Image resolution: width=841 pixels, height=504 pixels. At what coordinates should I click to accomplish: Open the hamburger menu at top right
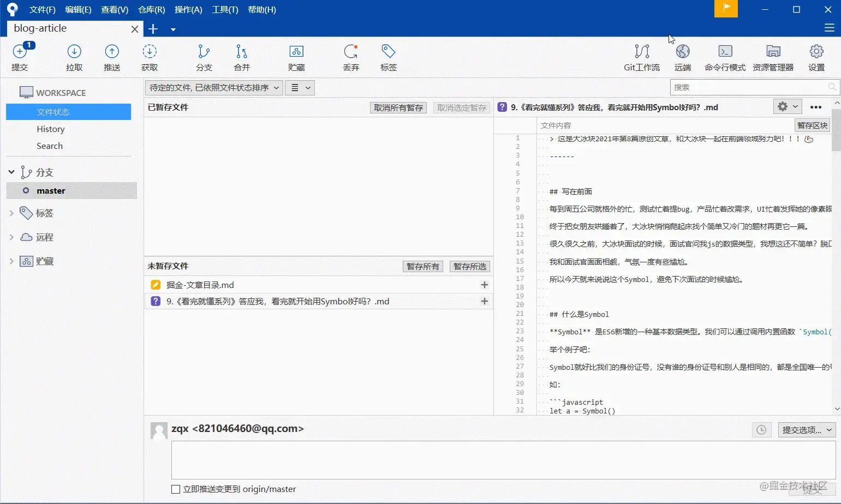pyautogui.click(x=830, y=28)
